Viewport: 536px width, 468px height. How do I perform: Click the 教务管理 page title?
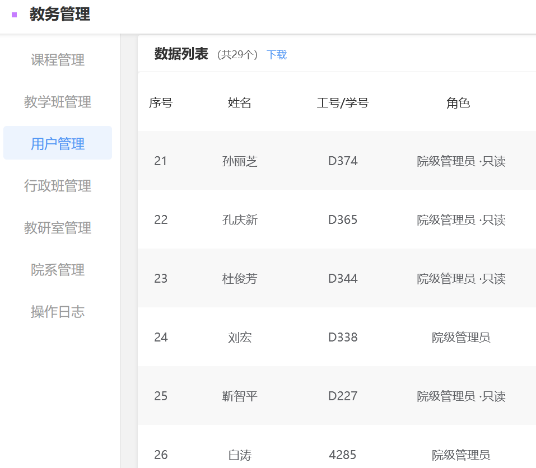tap(59, 14)
